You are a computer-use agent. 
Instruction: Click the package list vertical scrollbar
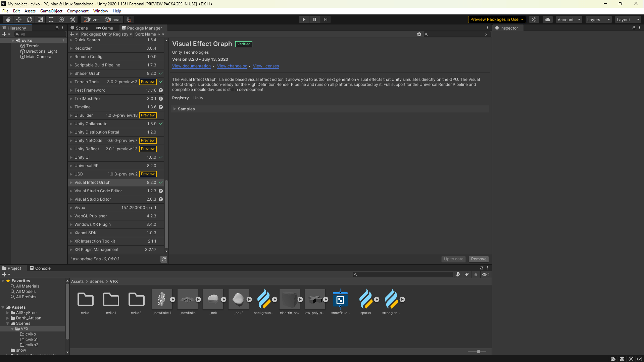click(x=166, y=215)
